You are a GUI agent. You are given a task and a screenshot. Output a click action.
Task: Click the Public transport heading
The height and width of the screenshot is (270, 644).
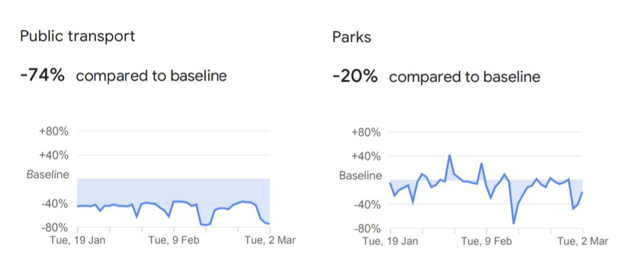click(77, 36)
